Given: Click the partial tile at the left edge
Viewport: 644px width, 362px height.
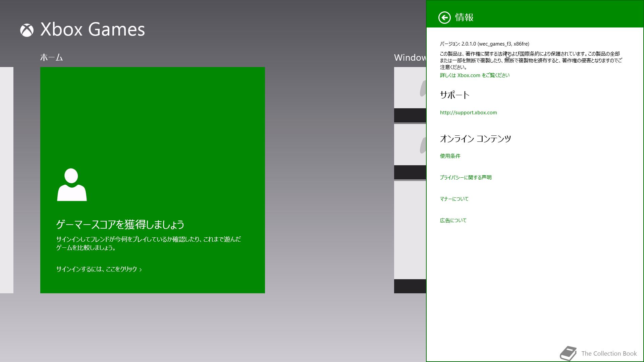Looking at the screenshot, I should (6, 180).
